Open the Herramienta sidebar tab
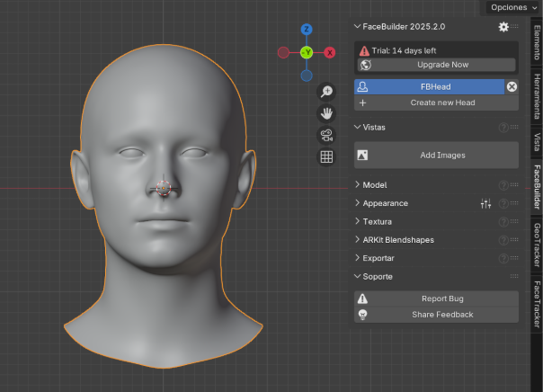 point(537,97)
